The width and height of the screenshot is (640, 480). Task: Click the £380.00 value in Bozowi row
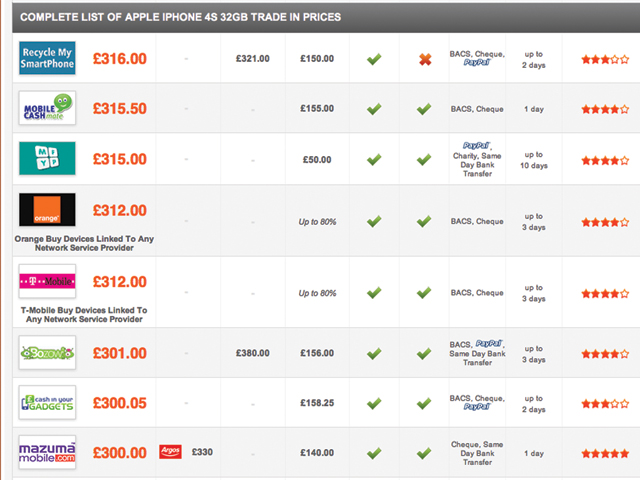253,353
